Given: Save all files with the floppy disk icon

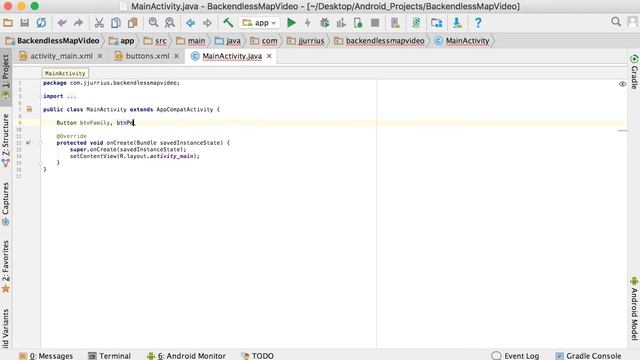Looking at the screenshot, I should pos(24,23).
